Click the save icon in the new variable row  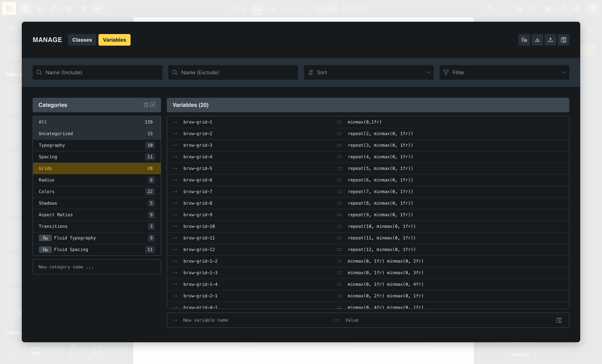(558, 320)
